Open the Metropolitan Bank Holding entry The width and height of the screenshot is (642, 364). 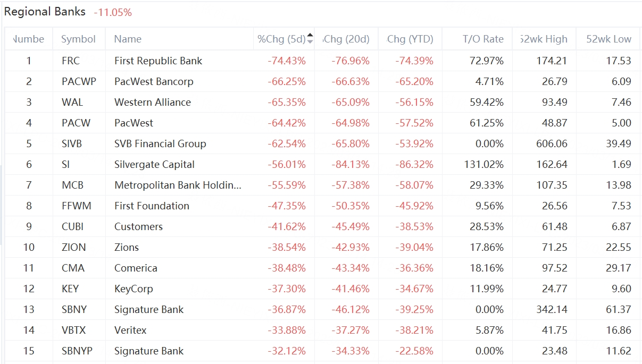tap(178, 185)
